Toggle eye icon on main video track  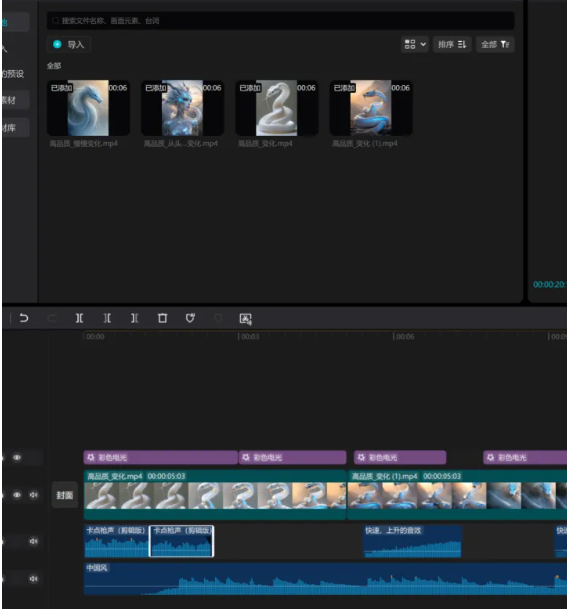pos(17,495)
